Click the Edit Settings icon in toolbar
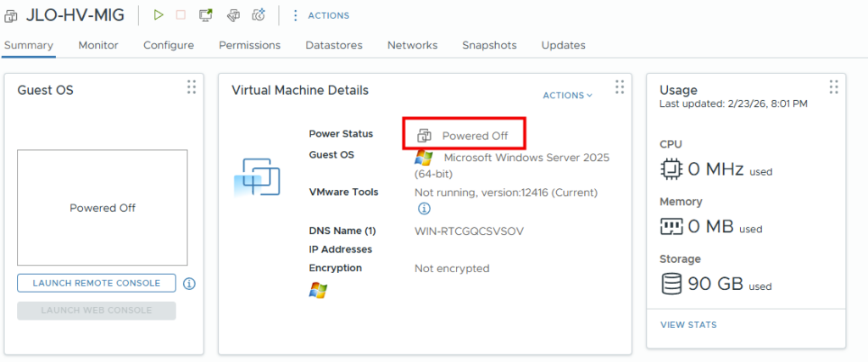This screenshot has width=868, height=362. (233, 15)
